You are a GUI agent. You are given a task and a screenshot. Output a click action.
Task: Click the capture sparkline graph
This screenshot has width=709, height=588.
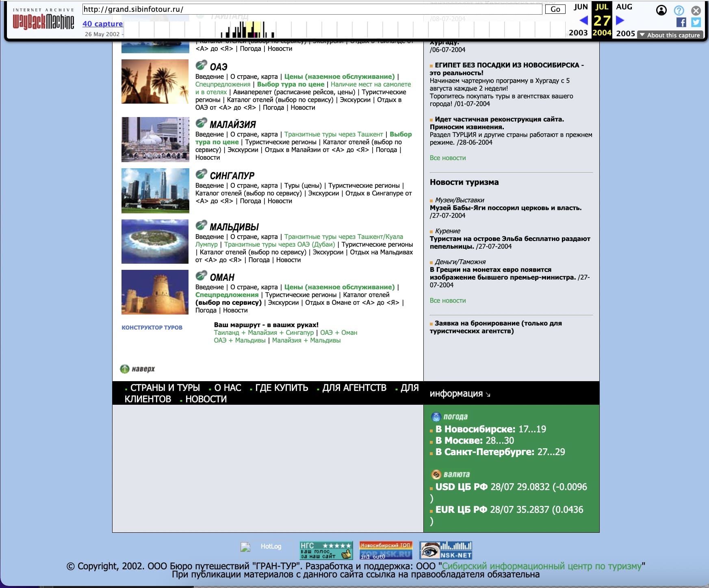coord(345,29)
